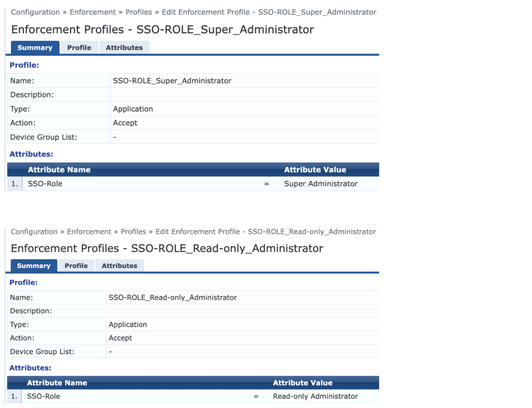Select Summary tab of Read-only_Administrator profile

(x=34, y=266)
